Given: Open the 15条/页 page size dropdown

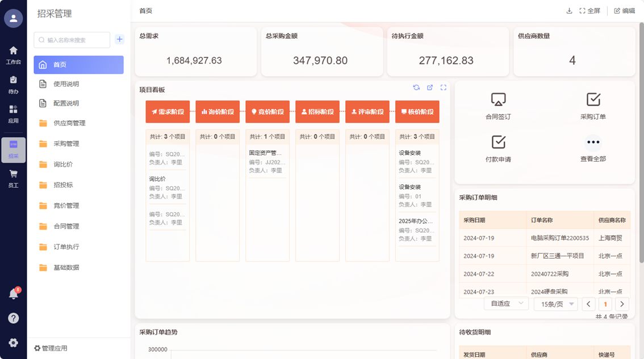Looking at the screenshot, I should click(x=555, y=304).
